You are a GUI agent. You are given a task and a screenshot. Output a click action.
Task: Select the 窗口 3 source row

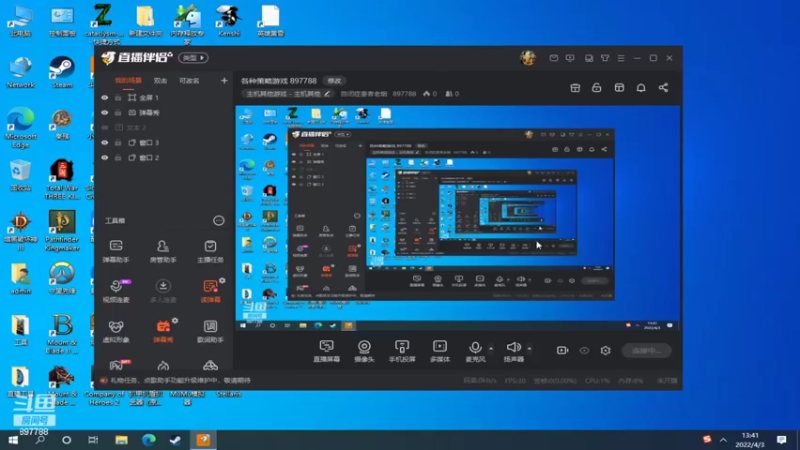pyautogui.click(x=163, y=143)
